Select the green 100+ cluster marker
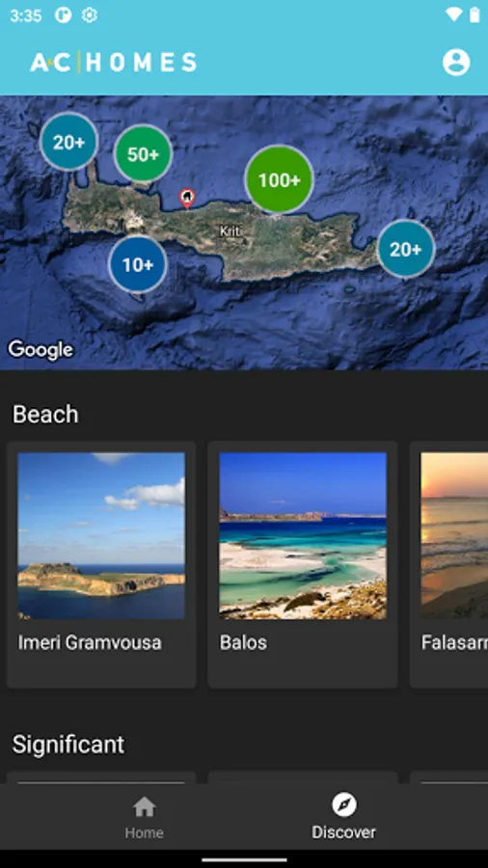The image size is (488, 868). [x=280, y=179]
